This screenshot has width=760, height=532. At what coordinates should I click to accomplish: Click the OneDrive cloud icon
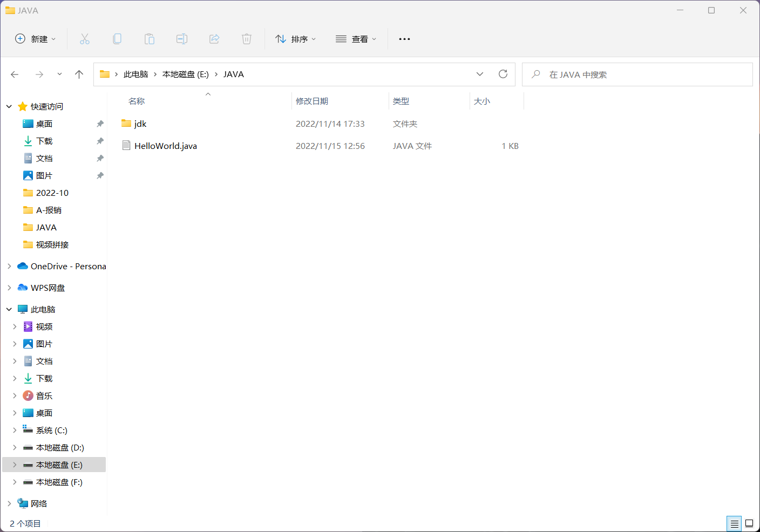[x=23, y=266]
